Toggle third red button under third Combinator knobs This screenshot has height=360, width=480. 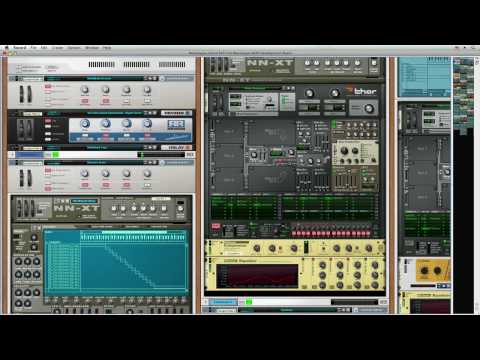point(127,185)
